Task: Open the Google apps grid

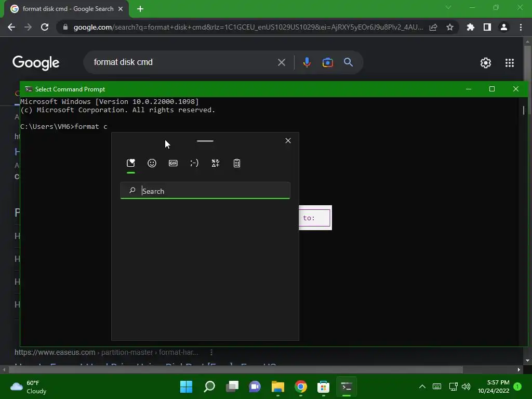Action: point(509,63)
